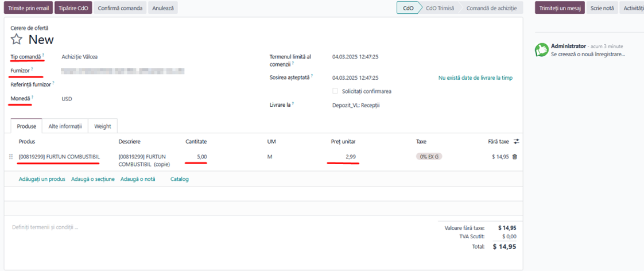Open Administrator avatar in chatter
The height and width of the screenshot is (271, 644).
542,50
